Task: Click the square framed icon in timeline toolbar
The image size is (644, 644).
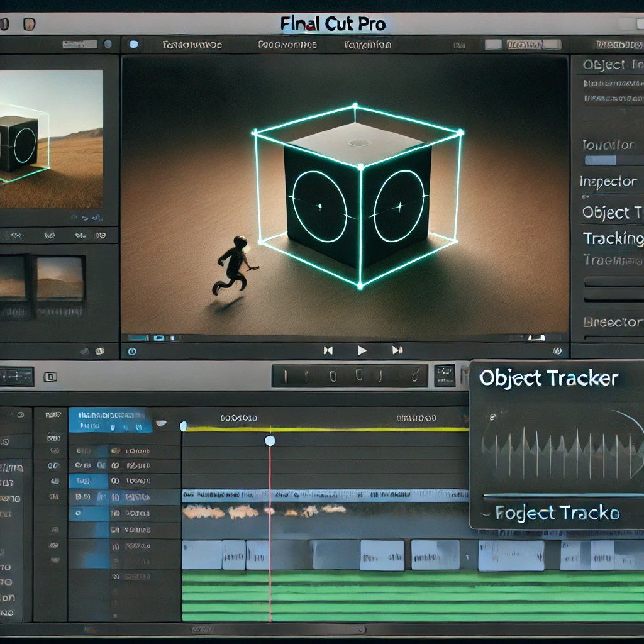Action: pyautogui.click(x=50, y=377)
